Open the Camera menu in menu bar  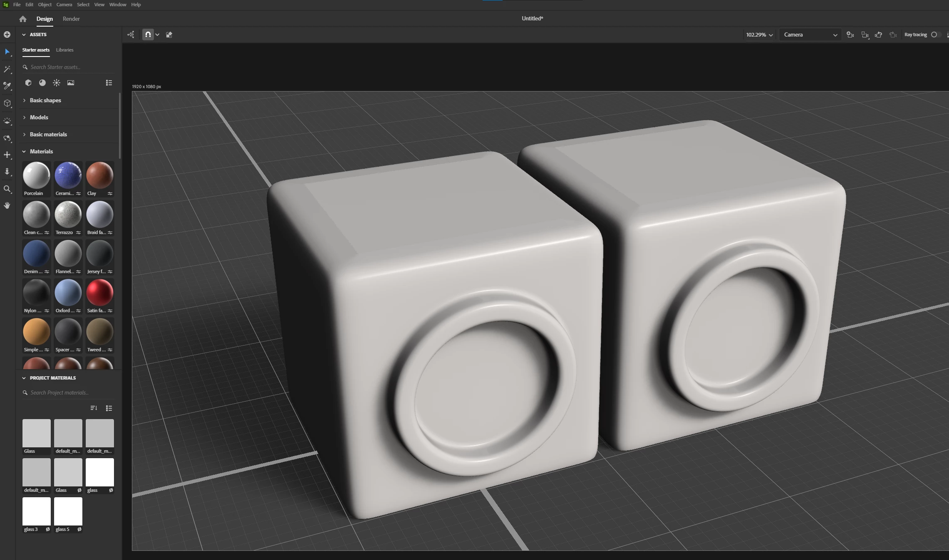tap(64, 5)
